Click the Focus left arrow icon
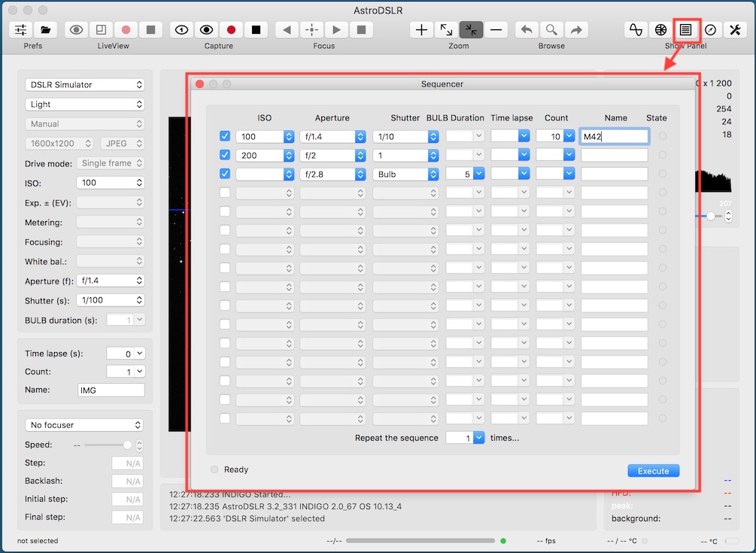Image resolution: width=756 pixels, height=553 pixels. click(x=287, y=30)
